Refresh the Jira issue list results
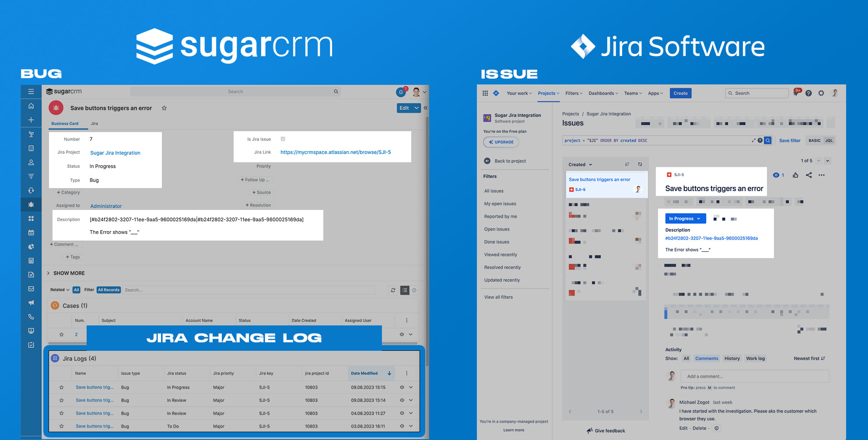This screenshot has width=868, height=440. pyautogui.click(x=640, y=164)
